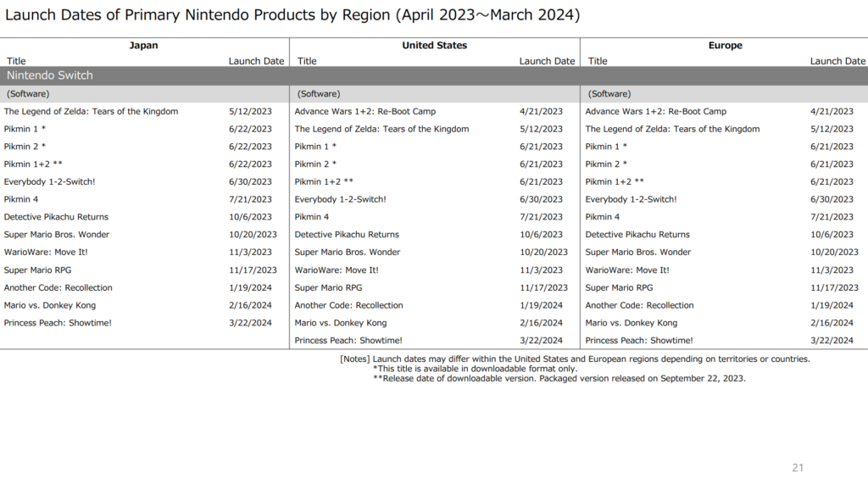
Task: Click the slide title about Launch Dates
Action: (292, 15)
